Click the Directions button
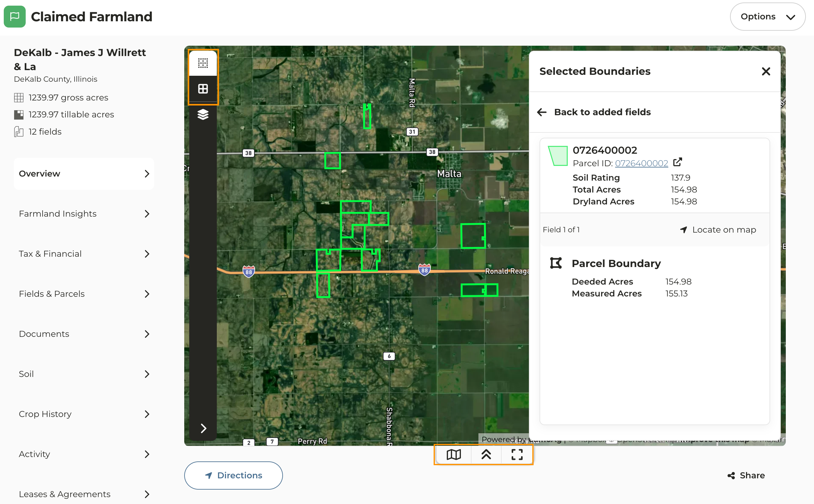This screenshot has width=814, height=504. click(233, 475)
